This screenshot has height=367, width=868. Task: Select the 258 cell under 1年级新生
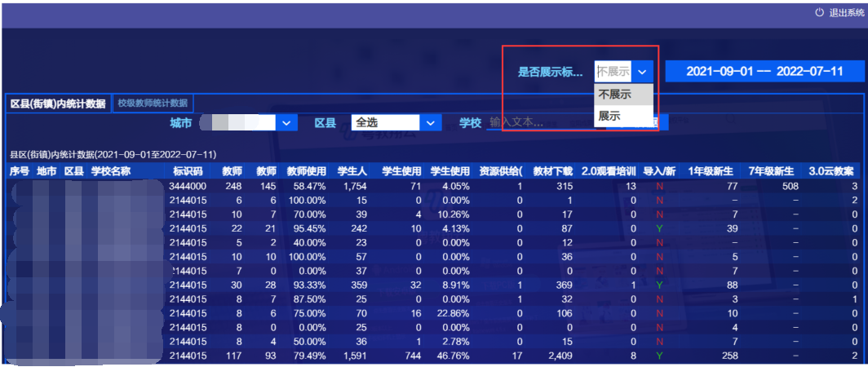point(729,355)
